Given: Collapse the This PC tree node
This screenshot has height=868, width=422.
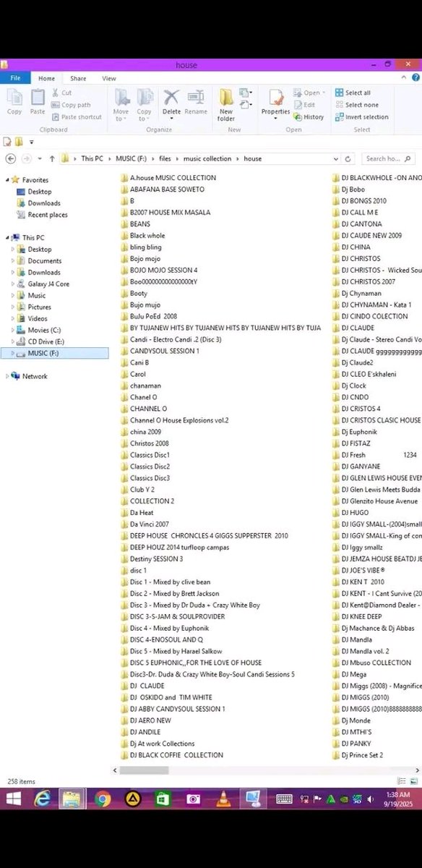Looking at the screenshot, I should [7, 237].
